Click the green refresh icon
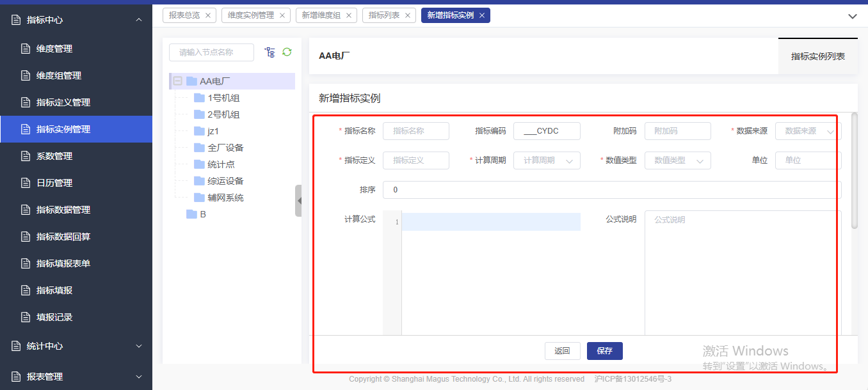 click(287, 52)
